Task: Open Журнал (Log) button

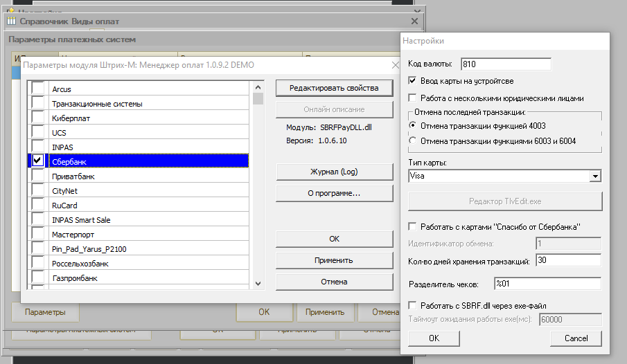Action: [329, 172]
